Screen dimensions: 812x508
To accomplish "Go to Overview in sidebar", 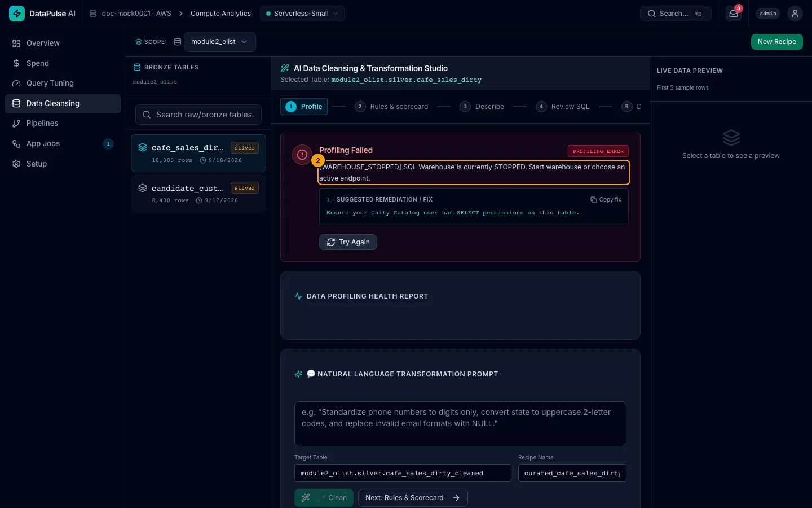I will pos(63,43).
